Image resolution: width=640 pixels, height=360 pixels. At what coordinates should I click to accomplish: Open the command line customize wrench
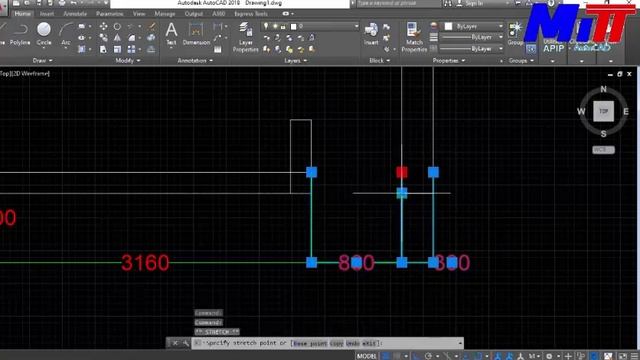tap(186, 343)
